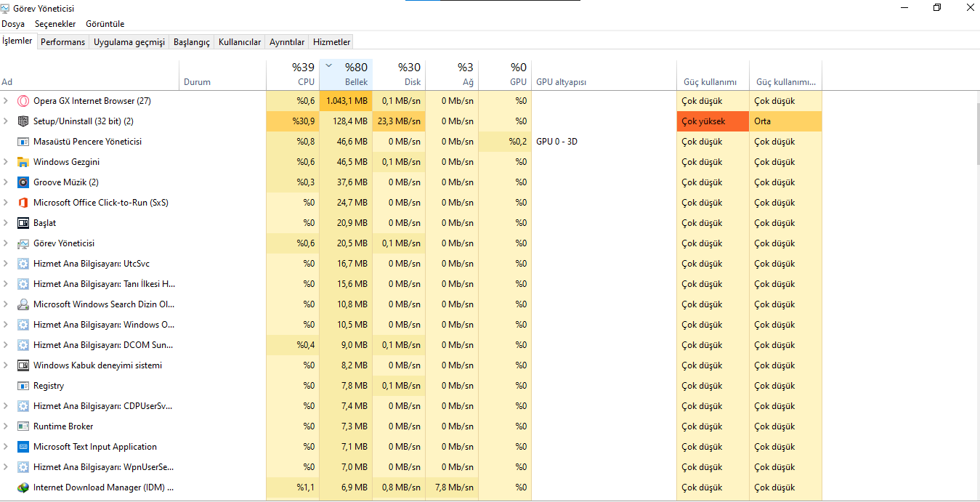Expand the Görev Yöneticisi process row
The width and height of the screenshot is (980, 502).
point(6,243)
